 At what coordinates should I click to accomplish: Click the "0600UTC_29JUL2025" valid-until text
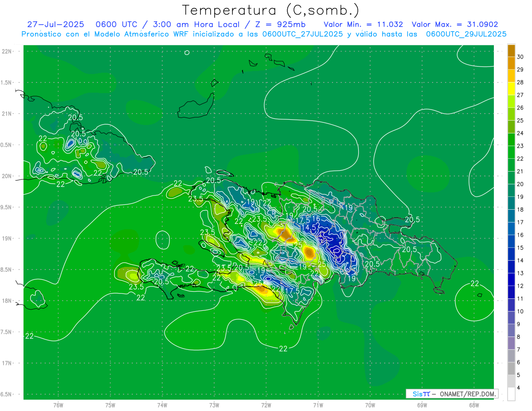click(x=466, y=34)
